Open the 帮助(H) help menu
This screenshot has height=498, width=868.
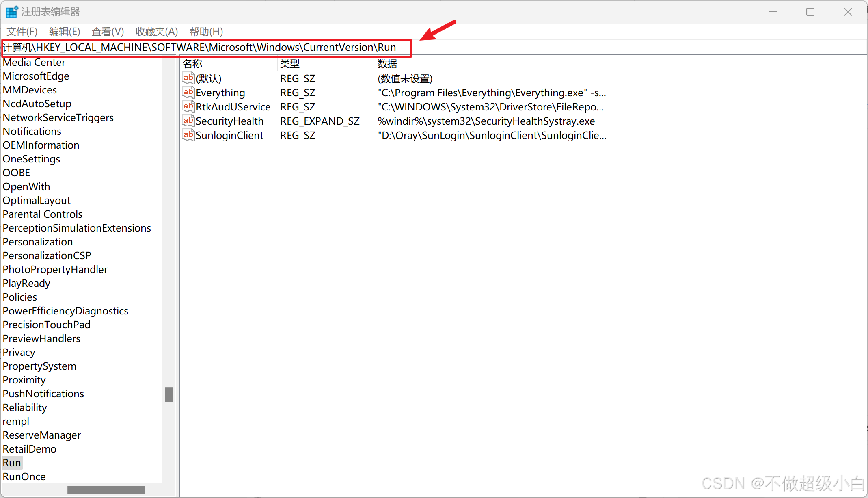pos(206,31)
